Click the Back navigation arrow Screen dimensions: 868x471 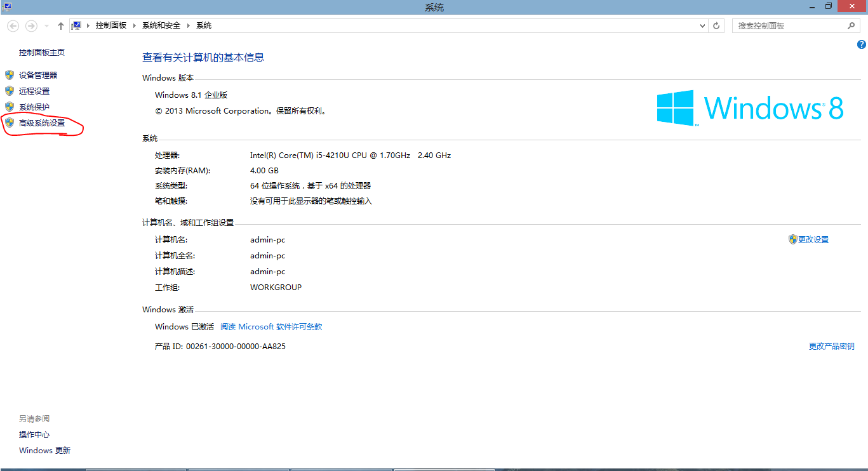click(13, 26)
